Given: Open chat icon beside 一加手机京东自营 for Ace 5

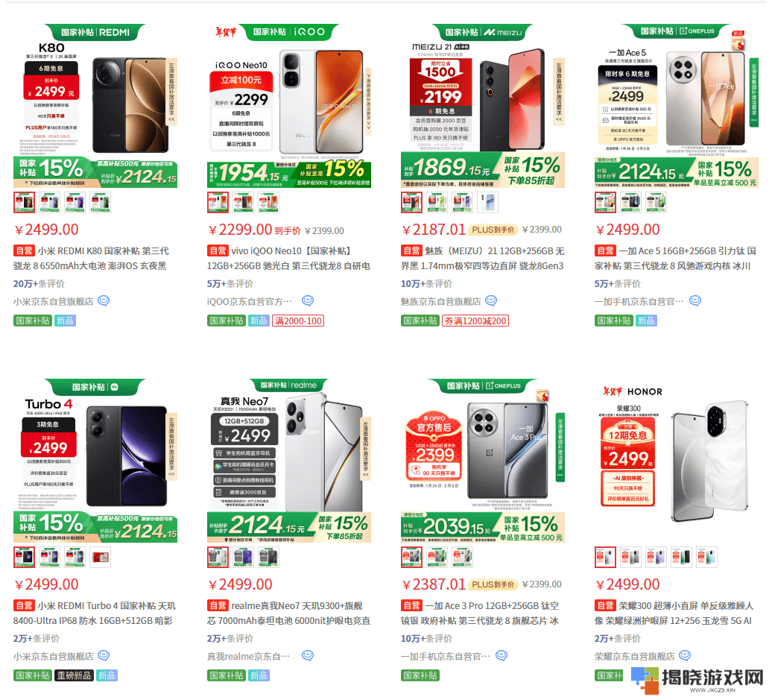Looking at the screenshot, I should point(695,300).
